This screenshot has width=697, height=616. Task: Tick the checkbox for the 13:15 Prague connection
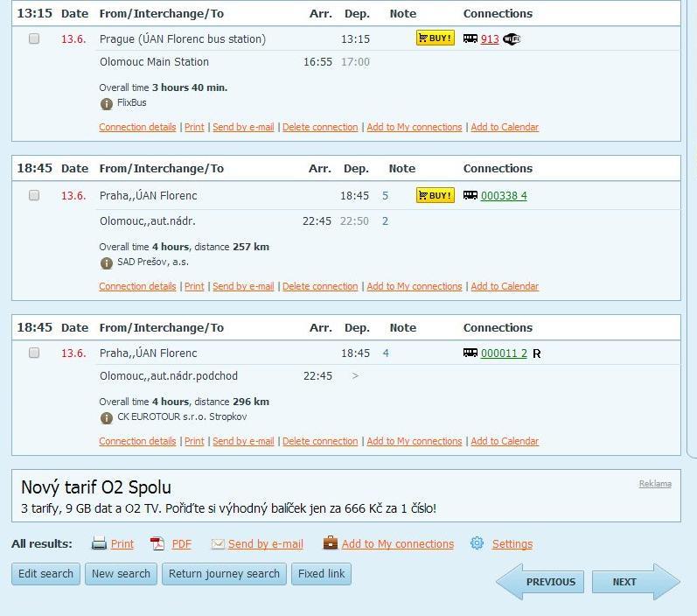point(34,38)
